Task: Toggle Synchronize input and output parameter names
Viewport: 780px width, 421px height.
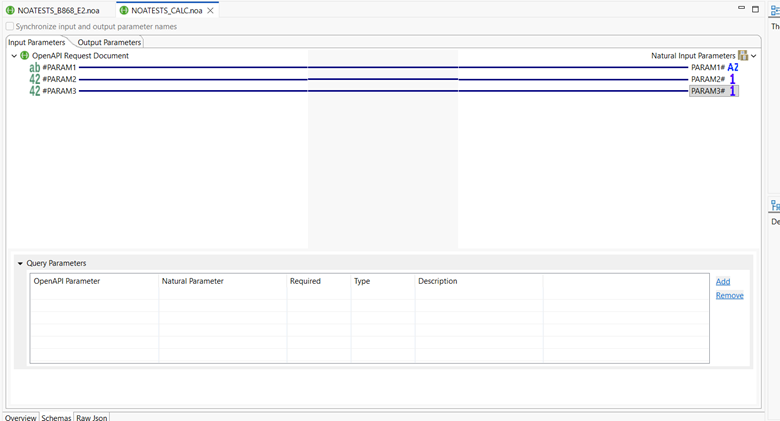Action: [10, 26]
